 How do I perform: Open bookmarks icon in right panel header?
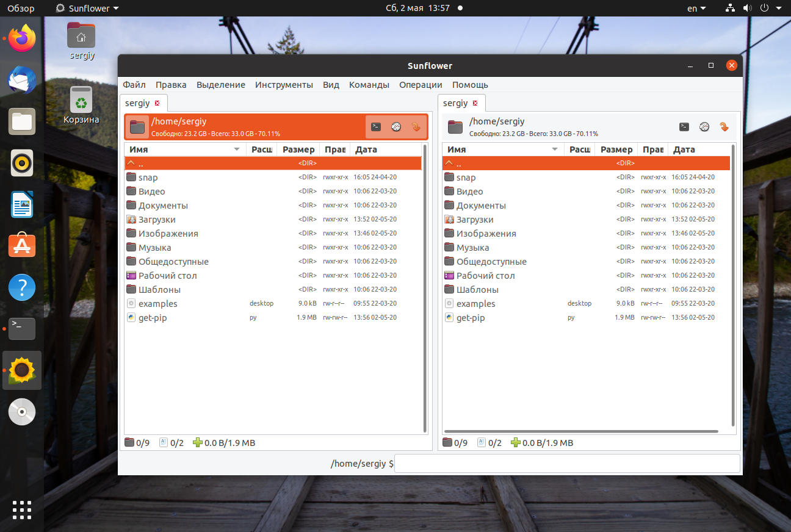click(724, 127)
